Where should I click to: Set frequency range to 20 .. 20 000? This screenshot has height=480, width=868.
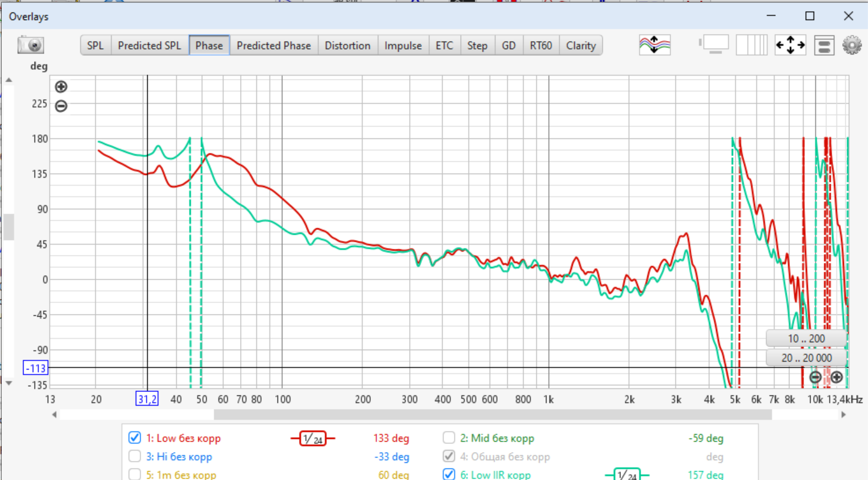(806, 358)
